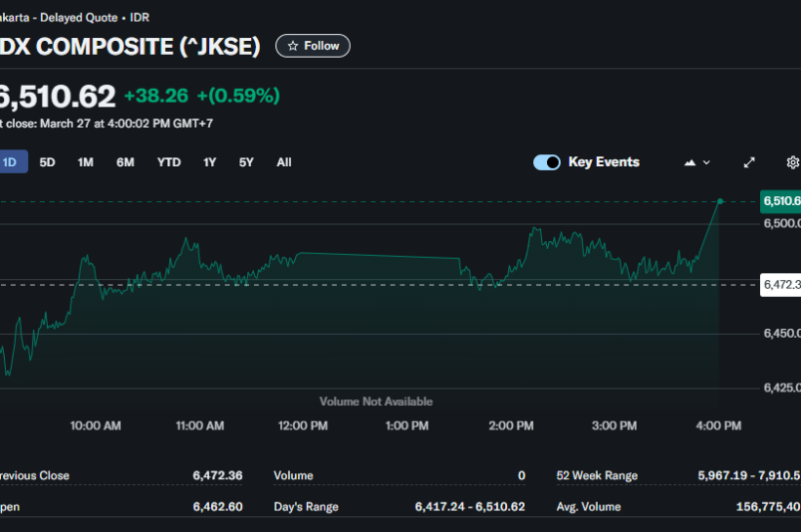This screenshot has width=801, height=532.
Task: Click the Follow button
Action: pos(313,46)
